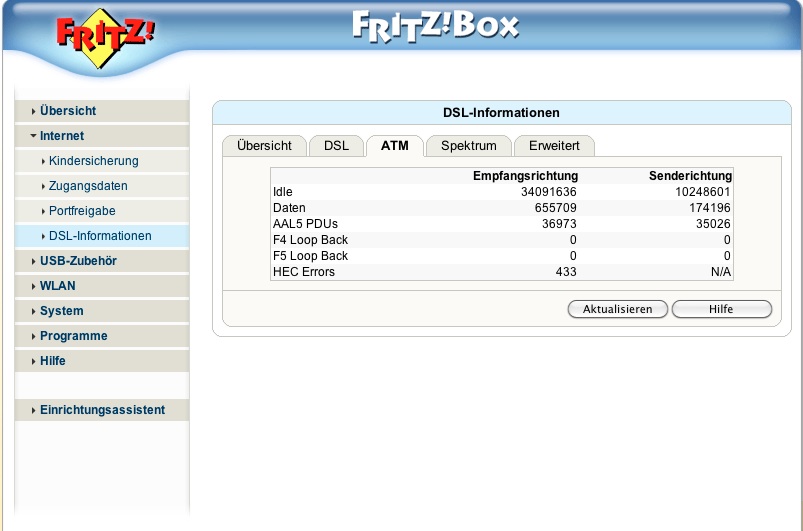Click the Aktualisieren button
The height and width of the screenshot is (531, 803).
(618, 309)
